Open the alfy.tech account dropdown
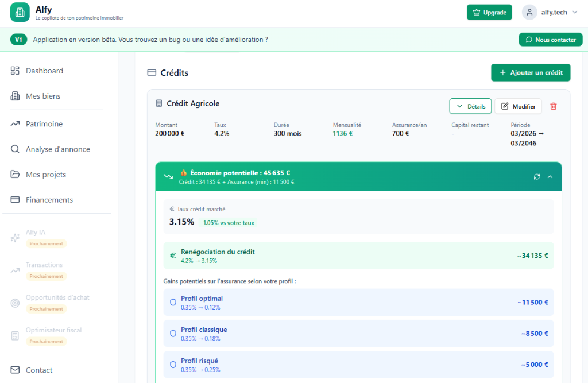 pyautogui.click(x=550, y=13)
